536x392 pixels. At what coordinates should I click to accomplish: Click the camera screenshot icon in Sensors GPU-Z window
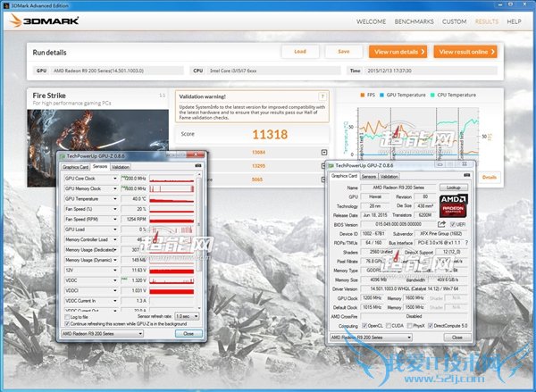coord(198,166)
